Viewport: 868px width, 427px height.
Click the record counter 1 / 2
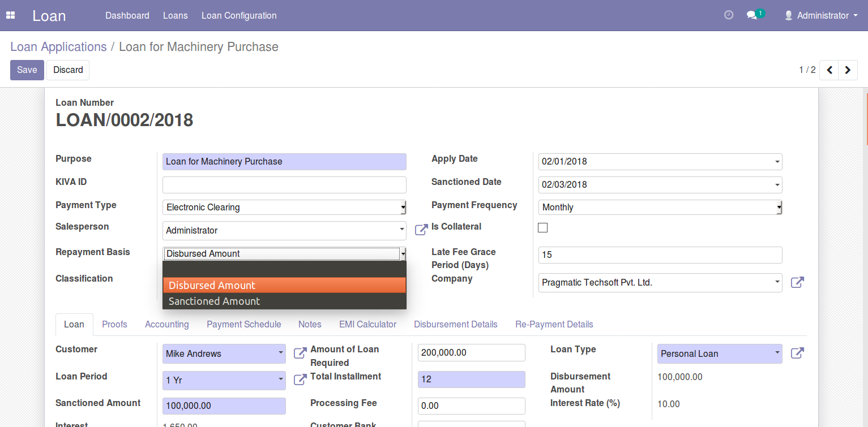807,70
